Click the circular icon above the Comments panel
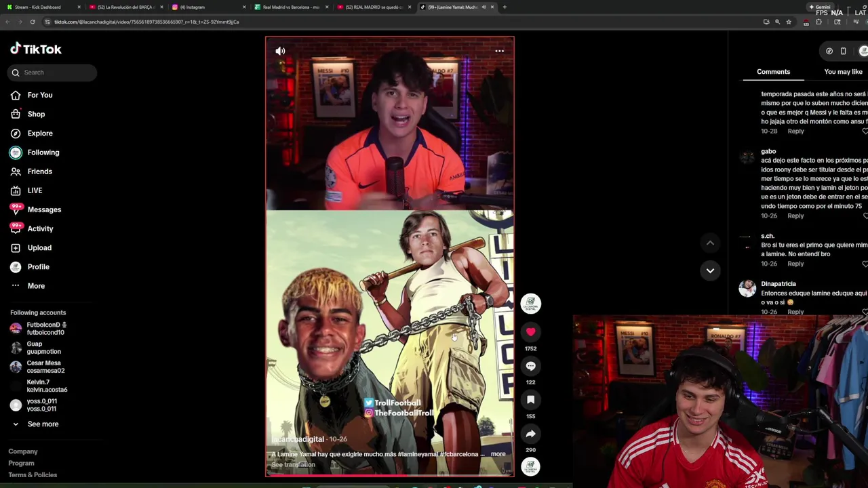This screenshot has width=868, height=488. (829, 52)
